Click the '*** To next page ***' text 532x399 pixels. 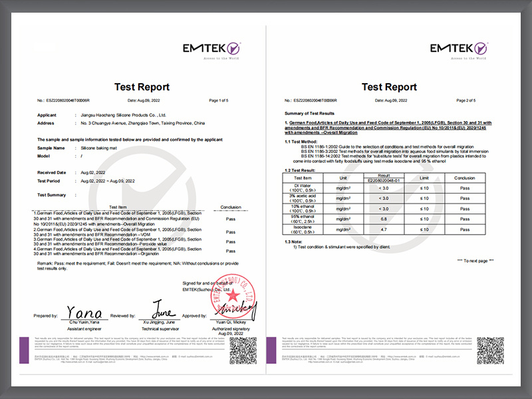click(475, 261)
